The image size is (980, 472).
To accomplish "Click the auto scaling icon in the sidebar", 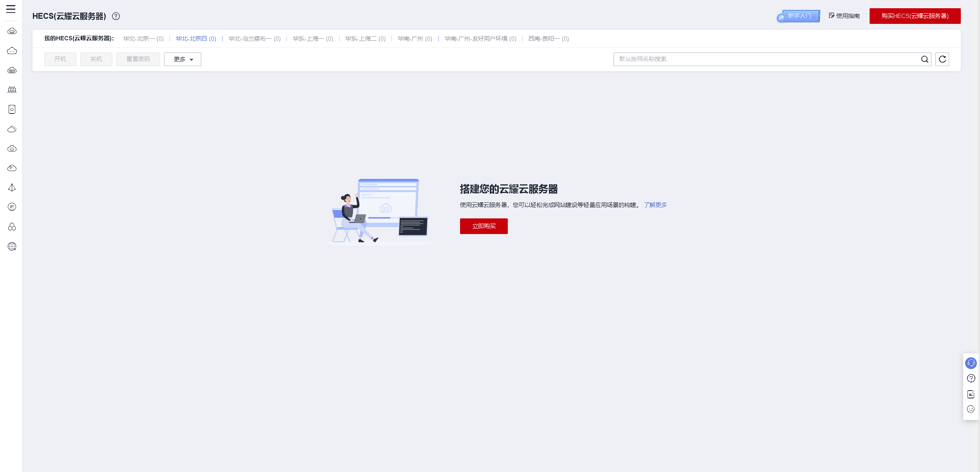I will pos(12,90).
